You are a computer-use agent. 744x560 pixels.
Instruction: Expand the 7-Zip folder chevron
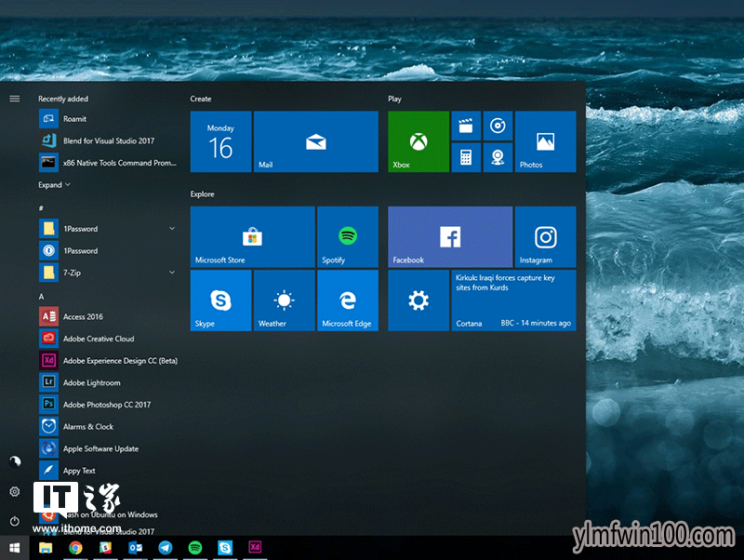tap(172, 273)
